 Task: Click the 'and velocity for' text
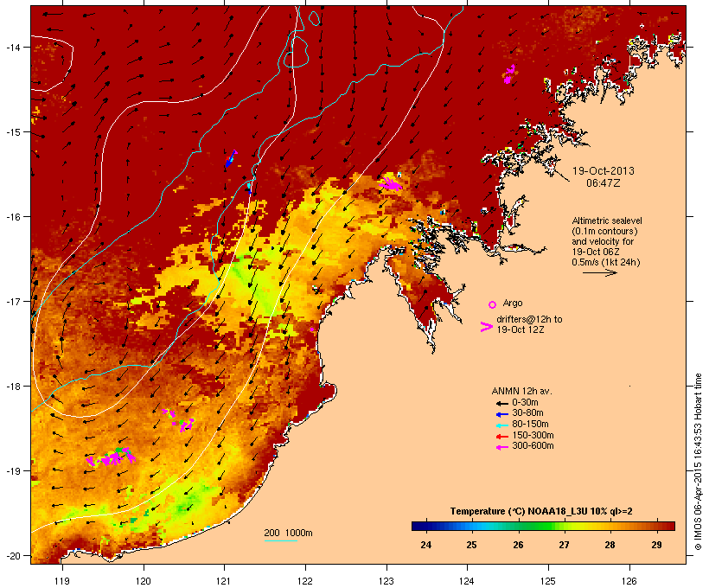[x=603, y=241]
